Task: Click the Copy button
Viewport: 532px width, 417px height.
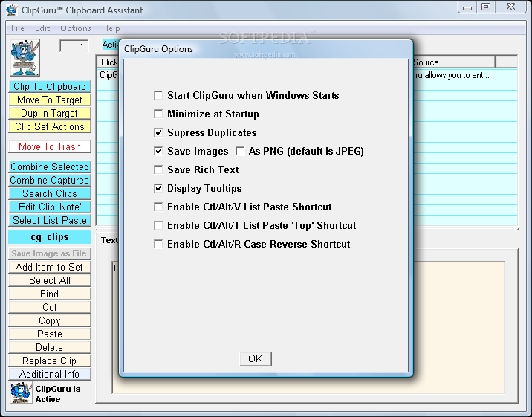Action: 50,320
